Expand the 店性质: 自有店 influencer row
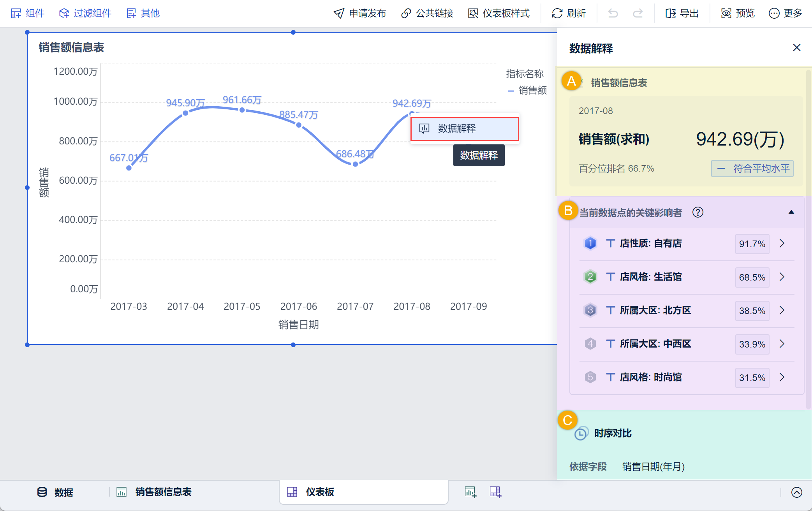 (782, 244)
